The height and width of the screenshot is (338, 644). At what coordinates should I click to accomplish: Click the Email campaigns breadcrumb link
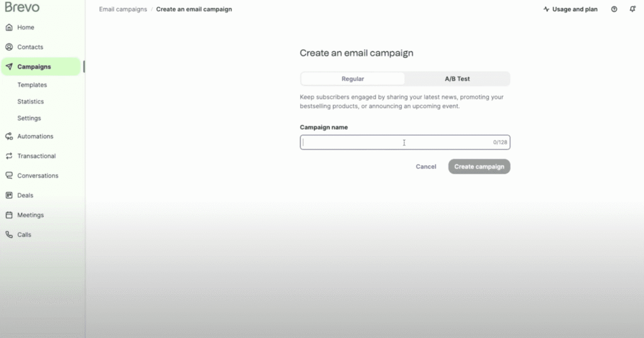[123, 9]
